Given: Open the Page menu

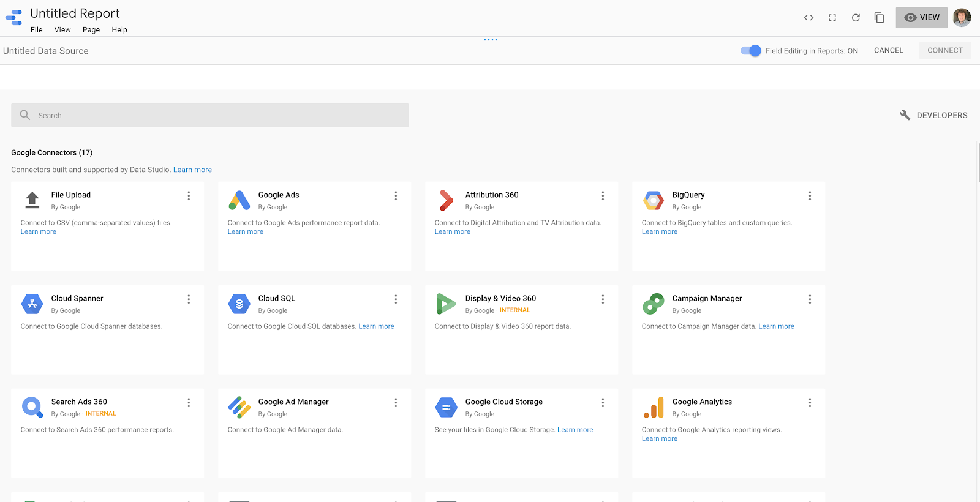Looking at the screenshot, I should tap(91, 29).
